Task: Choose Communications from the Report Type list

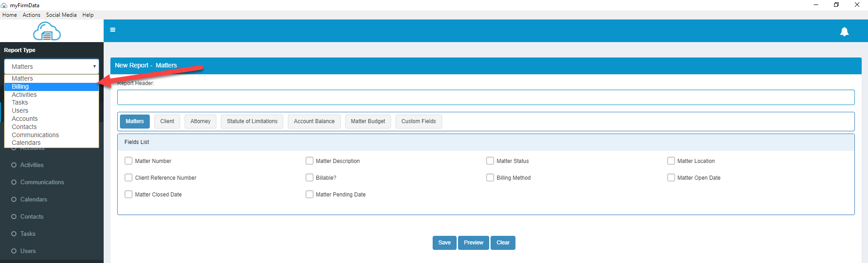Action: point(52,135)
